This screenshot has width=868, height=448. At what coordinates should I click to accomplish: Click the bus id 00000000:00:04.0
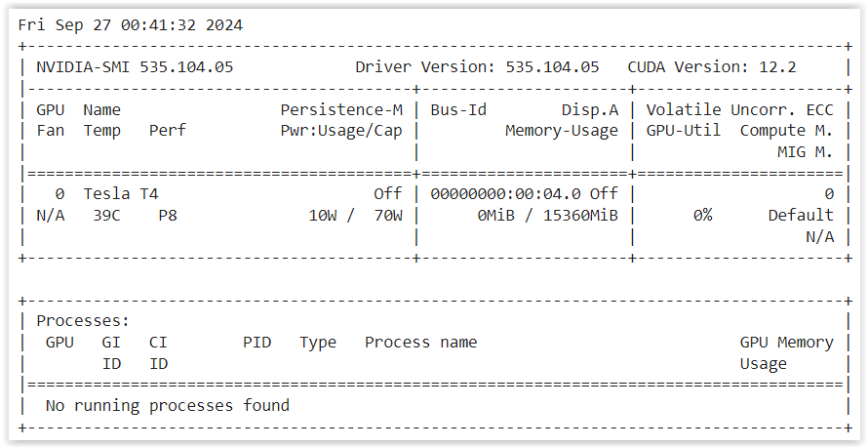(x=505, y=194)
